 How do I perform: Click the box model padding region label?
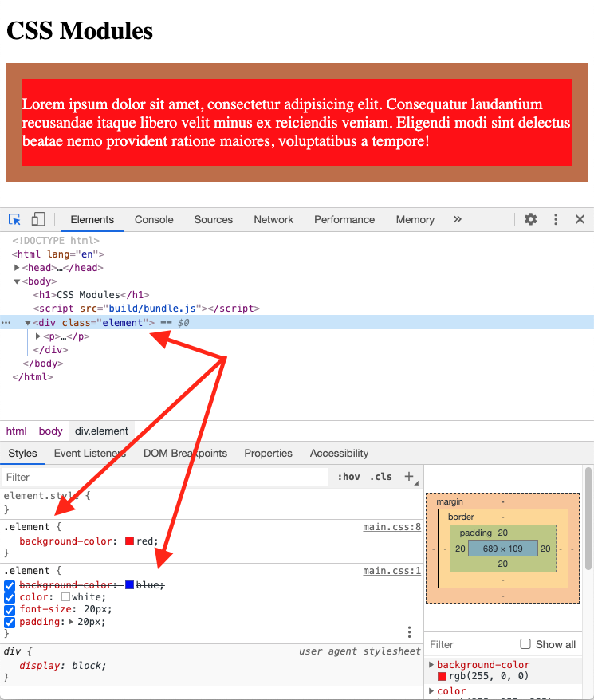(x=475, y=533)
